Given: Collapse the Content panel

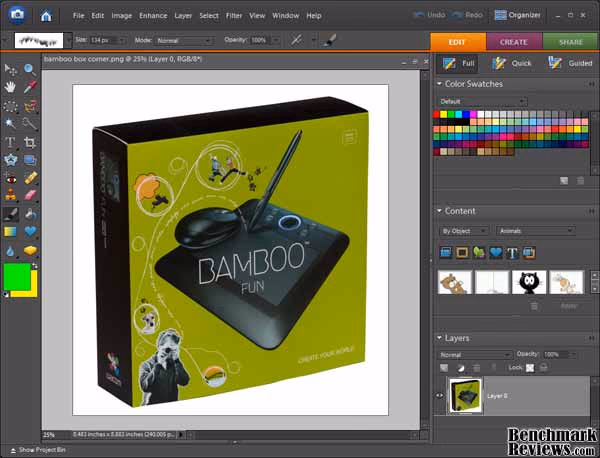Looking at the screenshot, I should (439, 210).
